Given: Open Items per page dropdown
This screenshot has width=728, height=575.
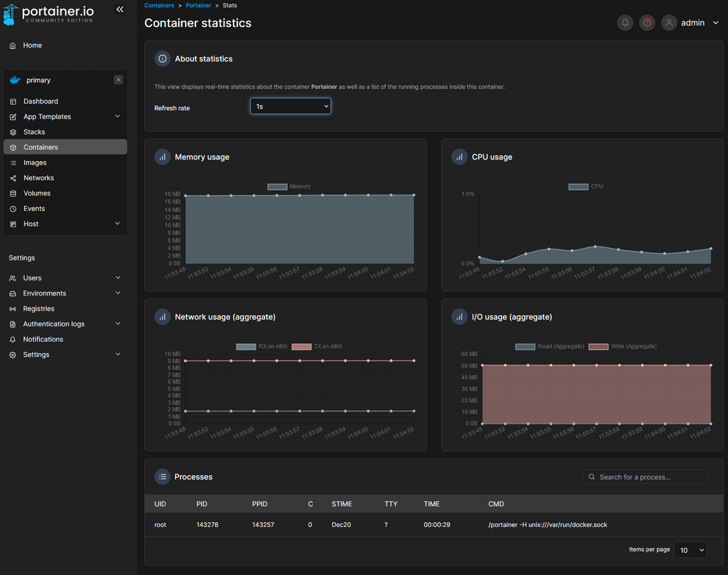Looking at the screenshot, I should click(690, 550).
